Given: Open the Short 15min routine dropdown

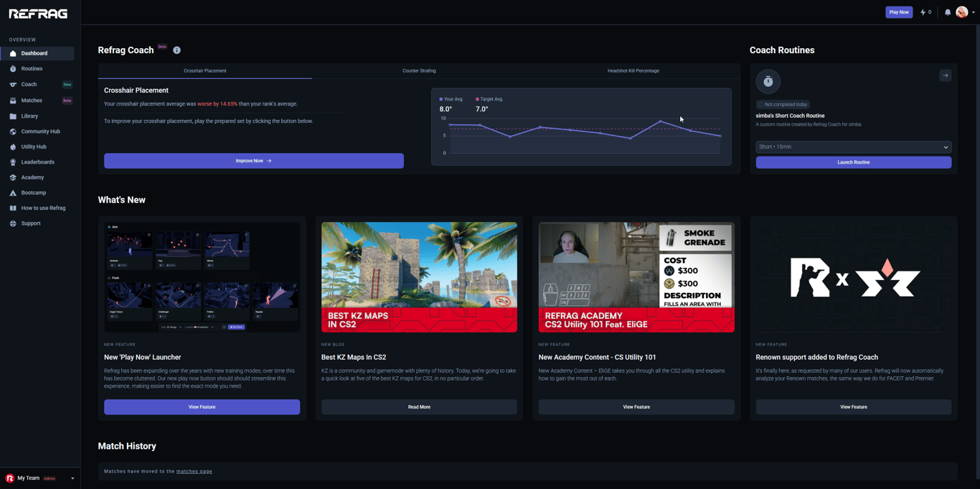Looking at the screenshot, I should coord(854,146).
